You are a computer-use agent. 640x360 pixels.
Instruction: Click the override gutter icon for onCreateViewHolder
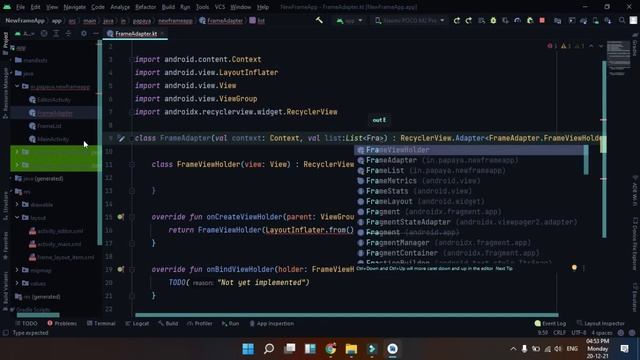point(120,217)
